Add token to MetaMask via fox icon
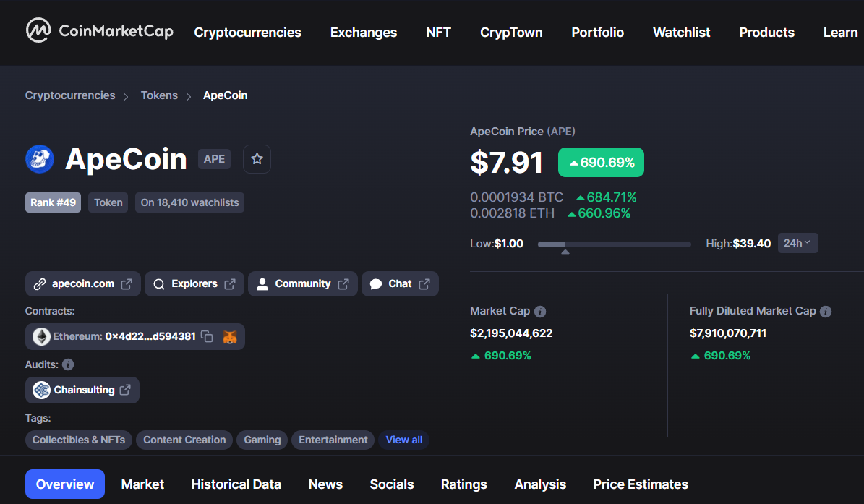The image size is (864, 504). pos(230,336)
